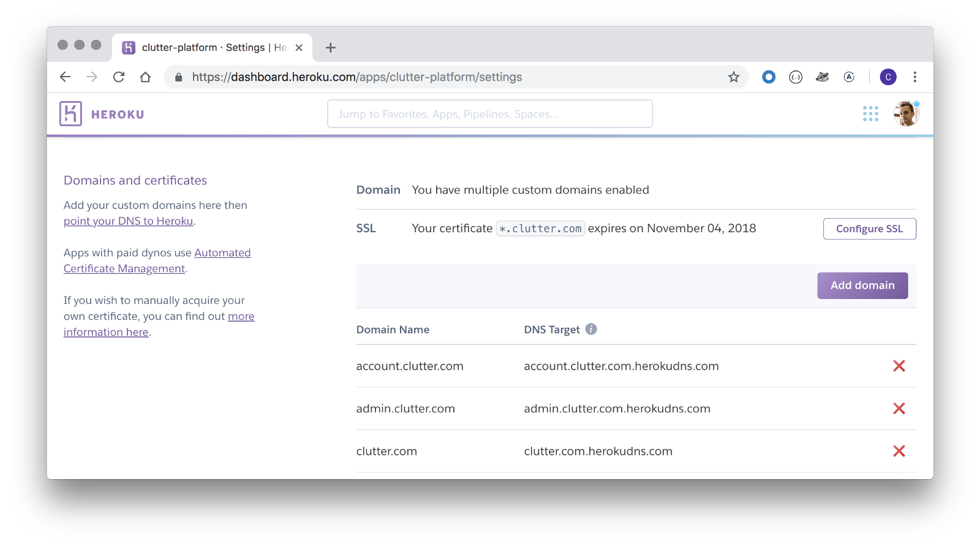
Task: Click the Add domain button
Action: tap(862, 286)
